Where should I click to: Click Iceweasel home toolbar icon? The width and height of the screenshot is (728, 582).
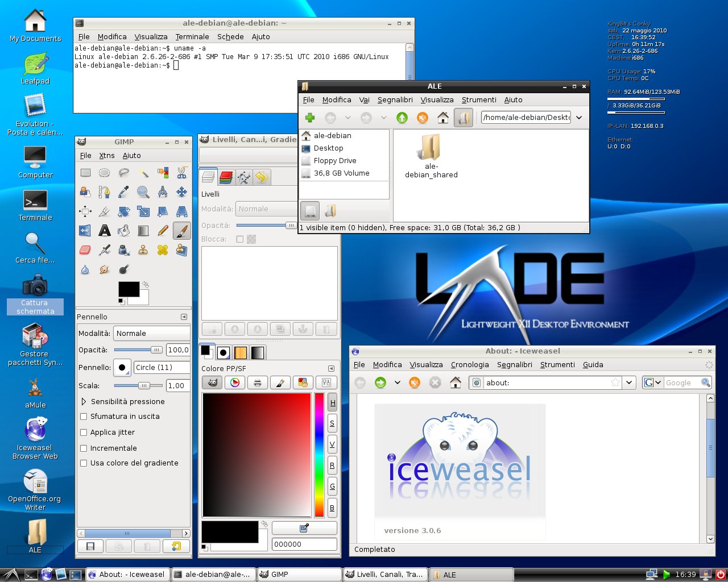tap(456, 383)
